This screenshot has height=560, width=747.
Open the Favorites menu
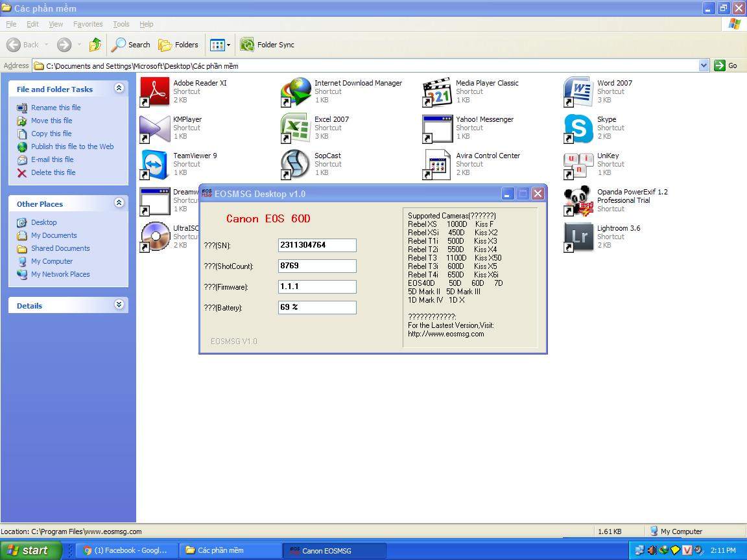[88, 24]
